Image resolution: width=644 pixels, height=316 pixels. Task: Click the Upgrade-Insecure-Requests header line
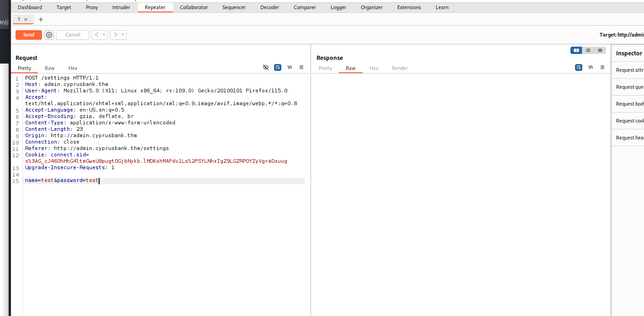(x=70, y=167)
